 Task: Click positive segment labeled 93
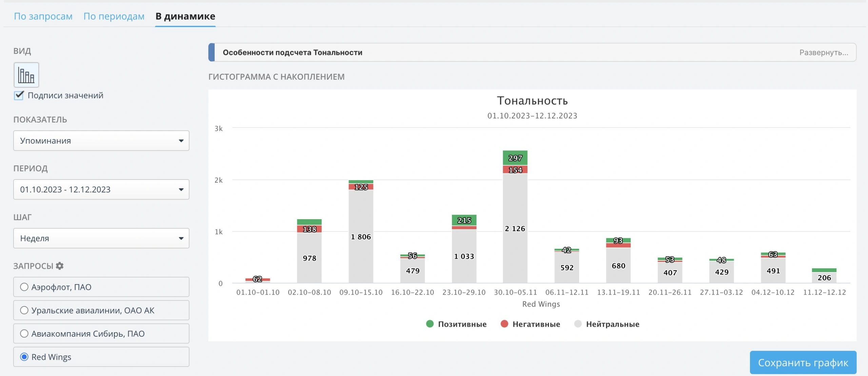(x=618, y=240)
